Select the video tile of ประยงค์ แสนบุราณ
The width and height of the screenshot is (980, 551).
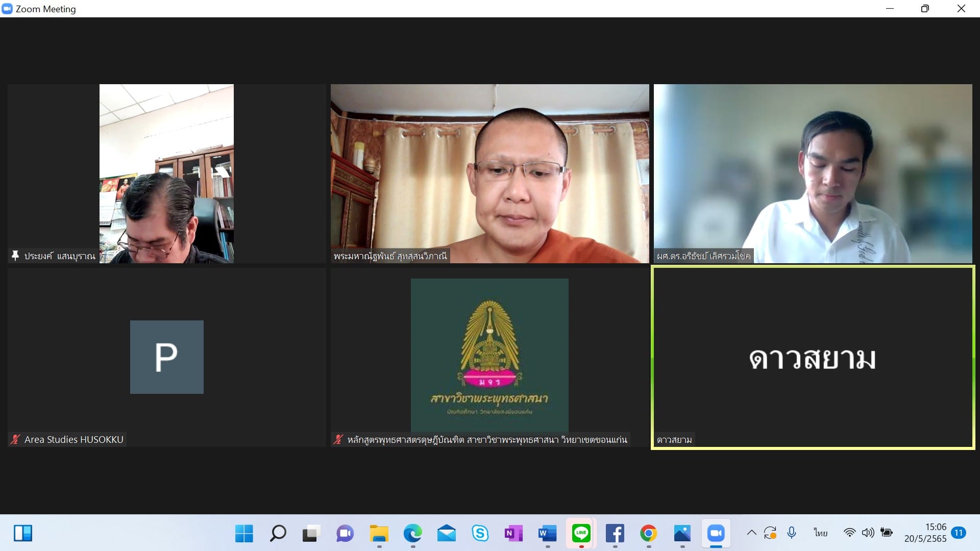click(166, 173)
